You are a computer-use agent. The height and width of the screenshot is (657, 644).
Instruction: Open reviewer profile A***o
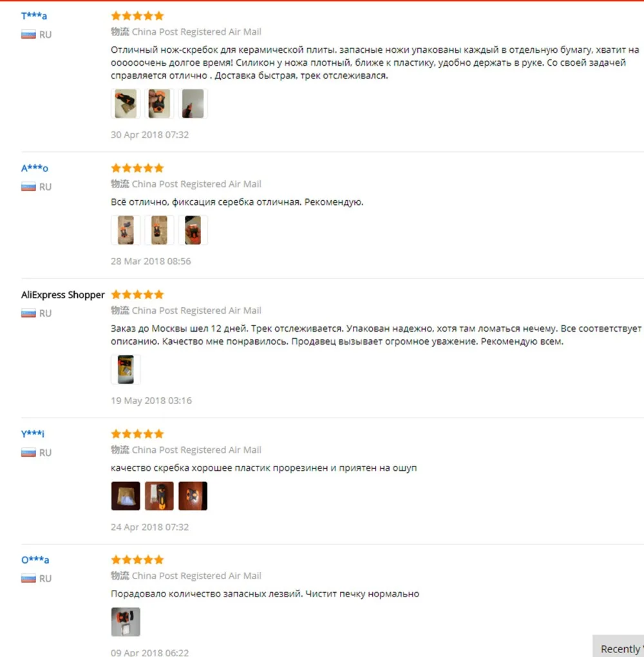click(35, 169)
